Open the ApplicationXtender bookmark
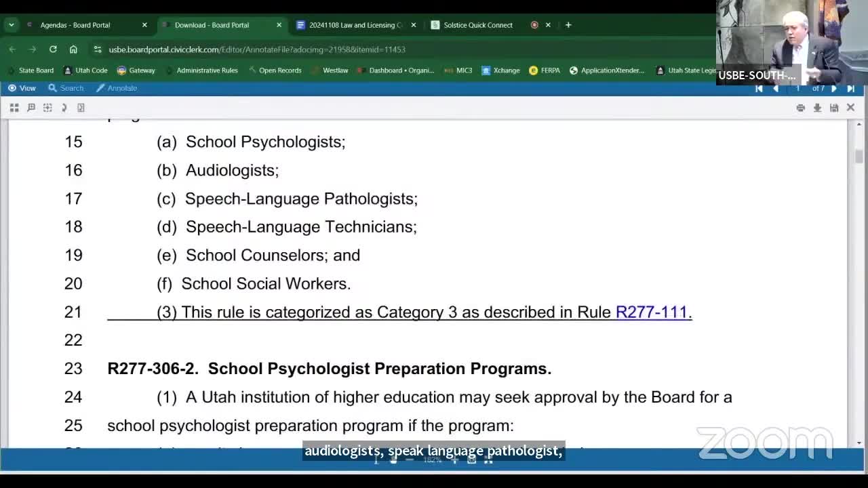Image resolution: width=868 pixels, height=488 pixels. (607, 70)
